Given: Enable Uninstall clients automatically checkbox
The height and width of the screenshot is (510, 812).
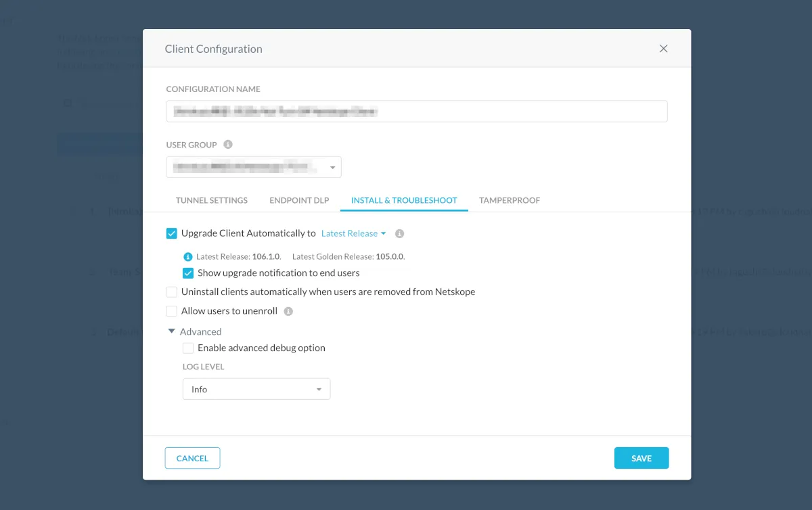Looking at the screenshot, I should (x=172, y=292).
